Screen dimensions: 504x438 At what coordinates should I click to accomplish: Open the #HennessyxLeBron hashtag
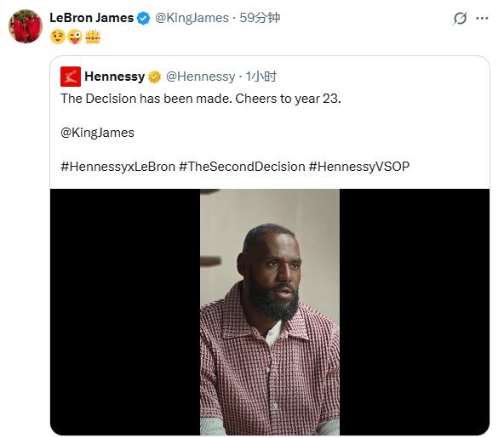click(118, 167)
